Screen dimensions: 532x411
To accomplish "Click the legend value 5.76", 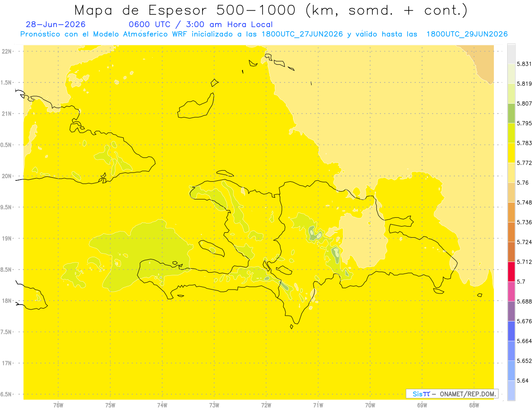I will [523, 183].
